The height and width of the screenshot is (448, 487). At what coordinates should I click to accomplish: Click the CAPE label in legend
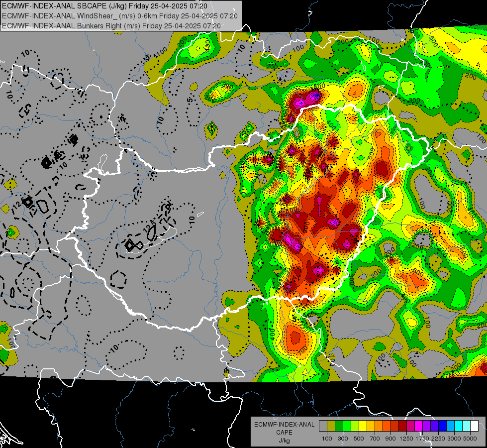click(284, 432)
